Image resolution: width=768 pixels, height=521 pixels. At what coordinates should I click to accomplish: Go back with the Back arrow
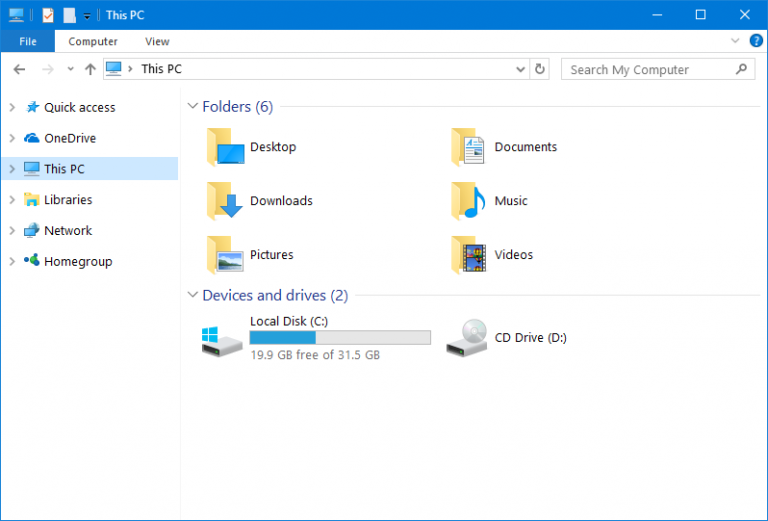point(19,70)
